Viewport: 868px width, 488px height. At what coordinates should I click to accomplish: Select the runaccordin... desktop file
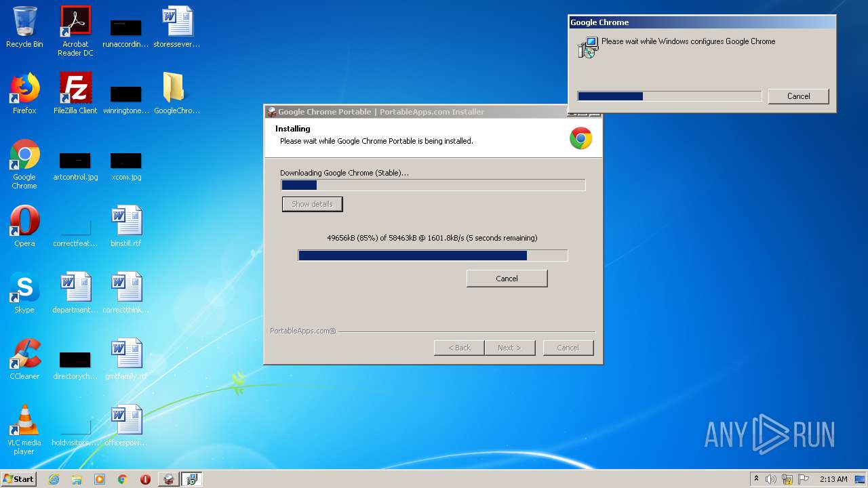click(x=125, y=33)
